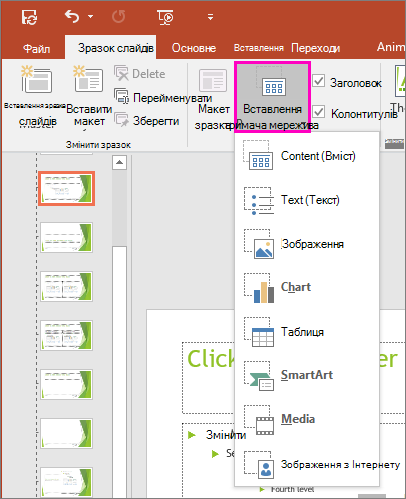Click the Undo arrow icon
Screen dimensions: 406x499
click(72, 16)
